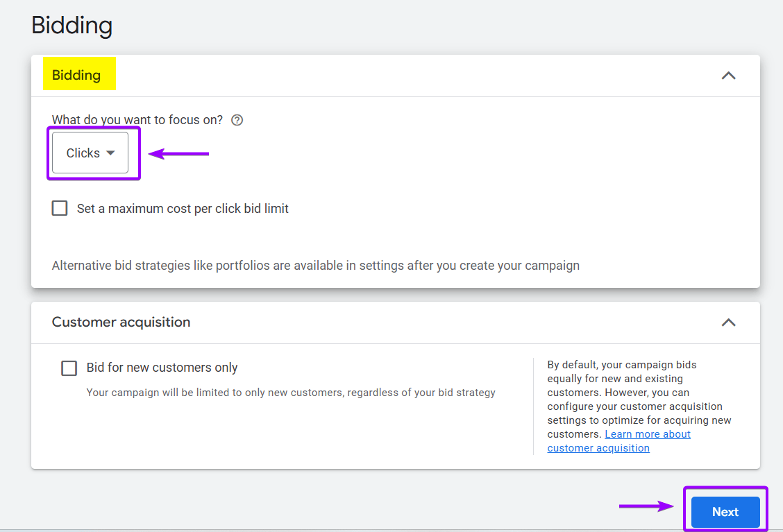
Task: Click the large Bidding page heading
Action: tap(72, 26)
